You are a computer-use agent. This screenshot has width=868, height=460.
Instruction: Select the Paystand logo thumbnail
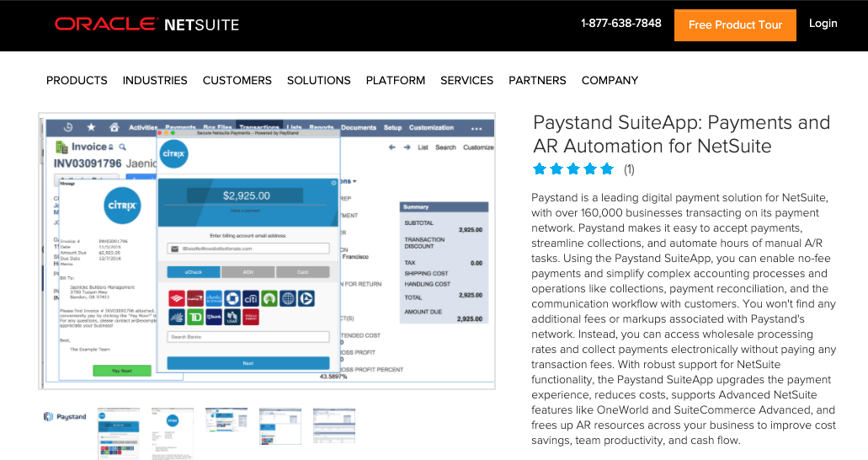pos(66,417)
